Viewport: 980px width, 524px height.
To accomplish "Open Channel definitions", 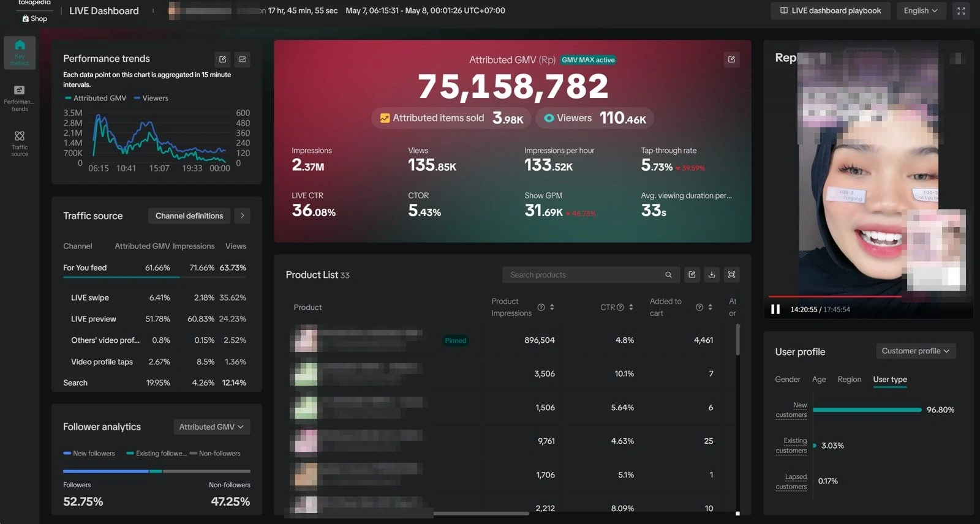I will click(x=189, y=215).
